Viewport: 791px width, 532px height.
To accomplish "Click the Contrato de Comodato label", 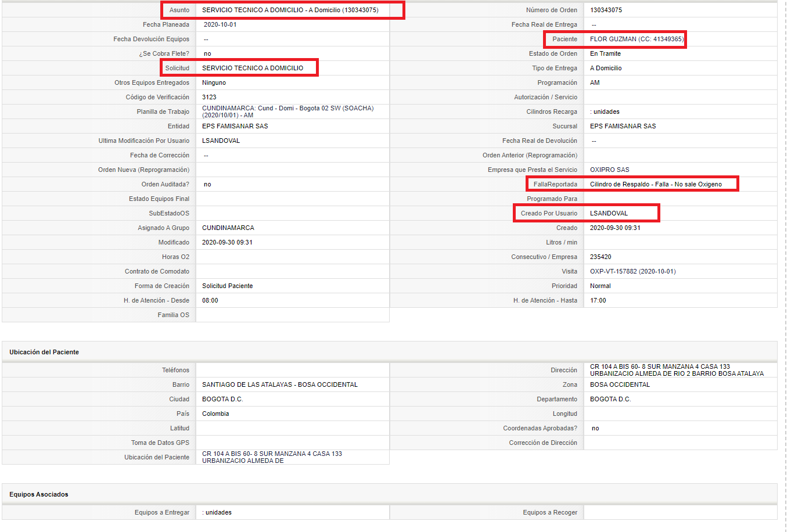I will point(157,271).
